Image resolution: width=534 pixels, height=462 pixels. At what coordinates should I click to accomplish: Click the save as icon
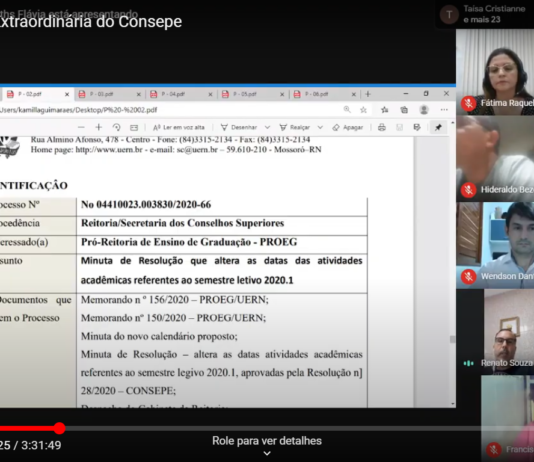pos(417,127)
